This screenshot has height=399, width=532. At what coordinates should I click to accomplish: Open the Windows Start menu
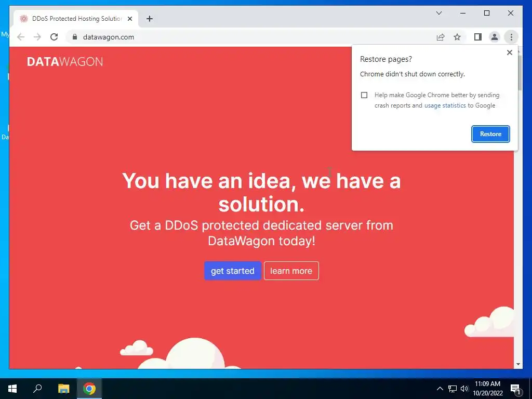pyautogui.click(x=12, y=389)
